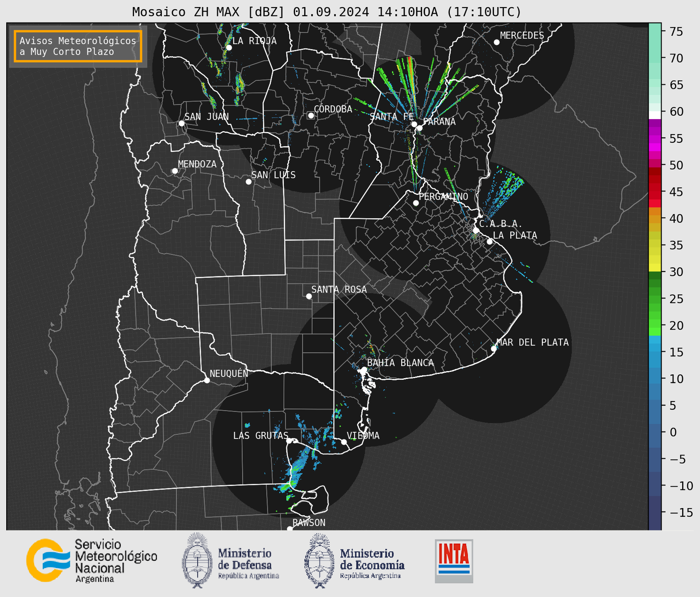Click the 30 tick label on the colorbar

click(676, 272)
